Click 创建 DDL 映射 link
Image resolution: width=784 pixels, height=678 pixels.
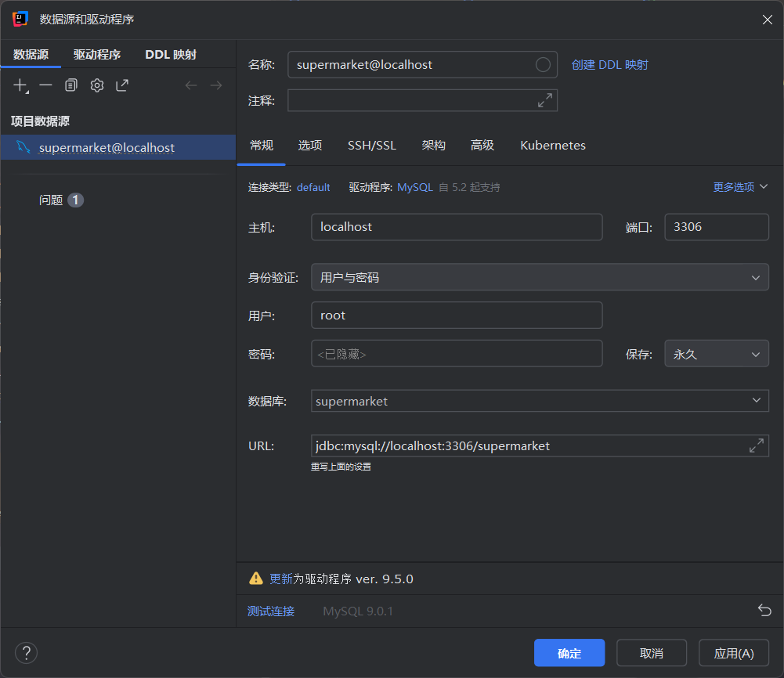(609, 65)
